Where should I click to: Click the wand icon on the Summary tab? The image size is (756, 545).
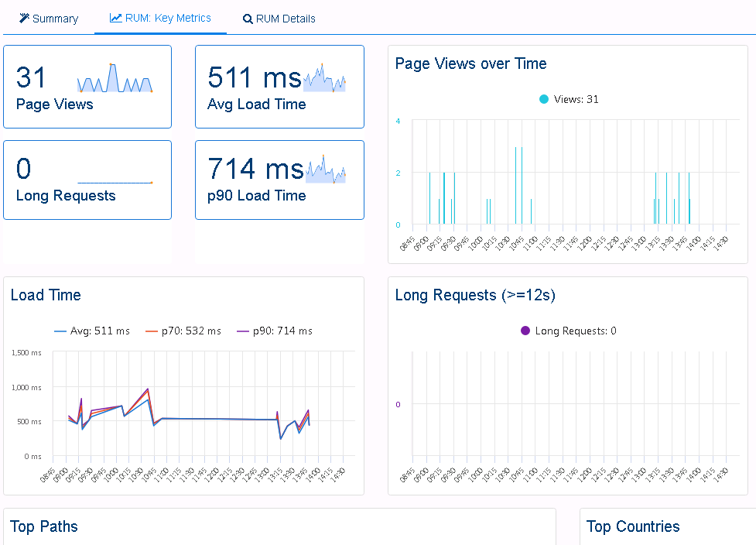coord(23,18)
